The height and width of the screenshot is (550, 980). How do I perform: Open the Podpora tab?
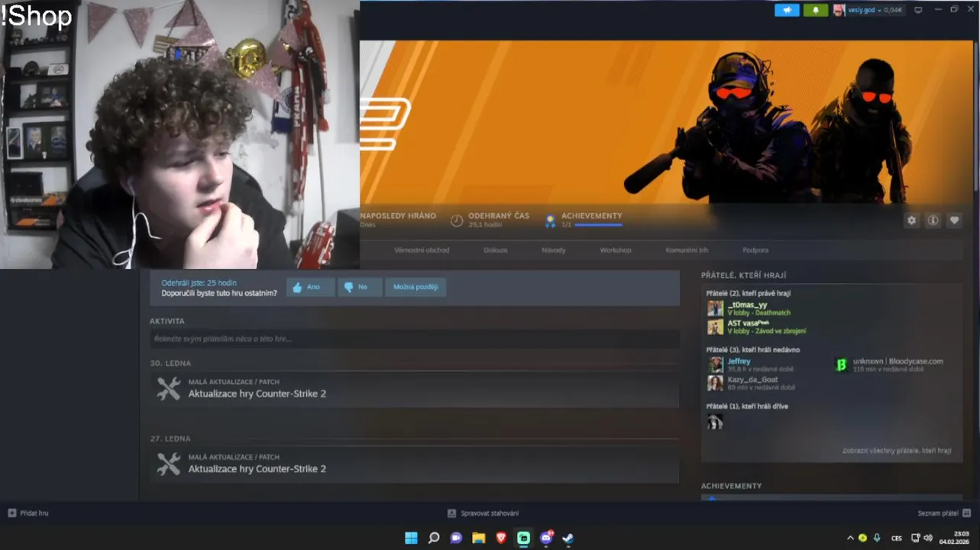(x=755, y=250)
